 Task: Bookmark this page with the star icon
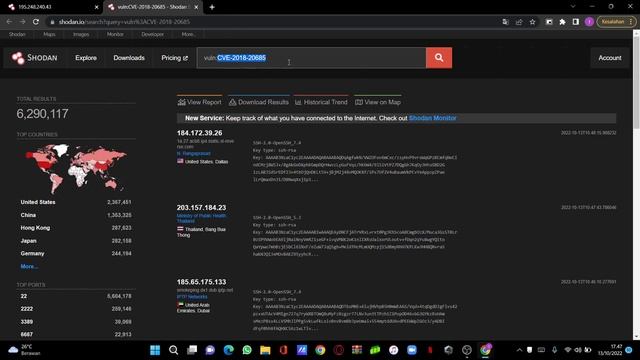pos(532,22)
